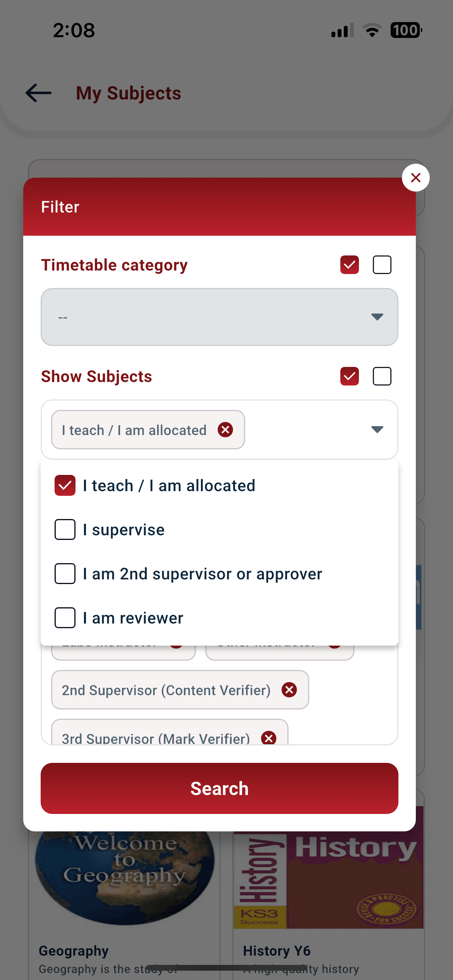Viewport: 453px width, 980px height.
Task: Open the Timetable category dropdown
Action: click(220, 317)
